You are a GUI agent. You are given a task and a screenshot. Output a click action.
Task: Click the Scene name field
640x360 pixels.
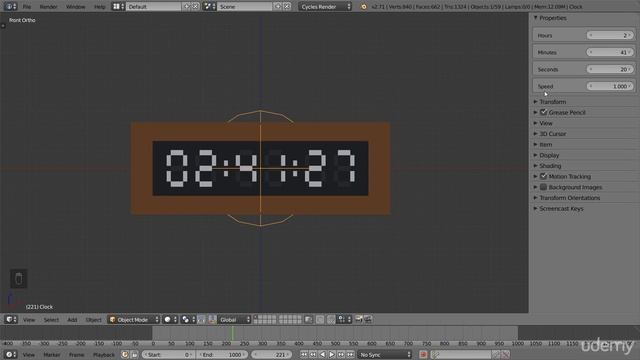[x=244, y=7]
